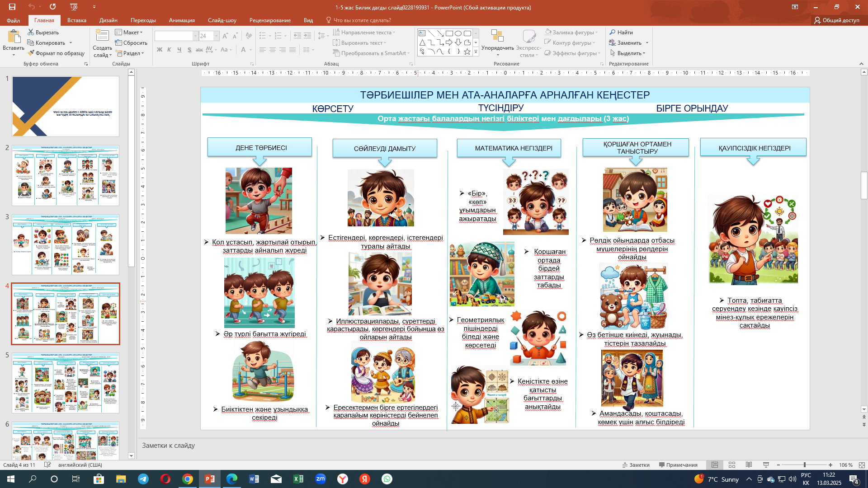Screen dimensions: 868x488
Task: Click the Reset slide (Сбросить) icon
Action: 118,43
